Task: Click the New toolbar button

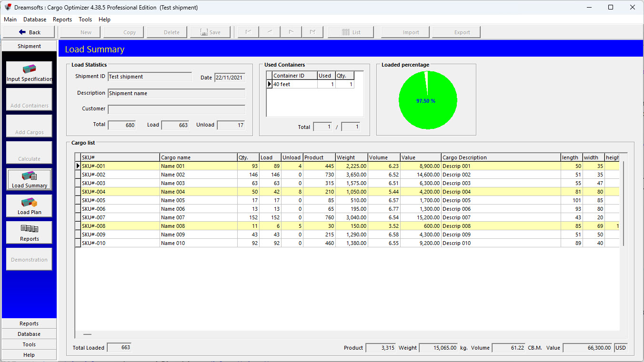Action: 80,32
